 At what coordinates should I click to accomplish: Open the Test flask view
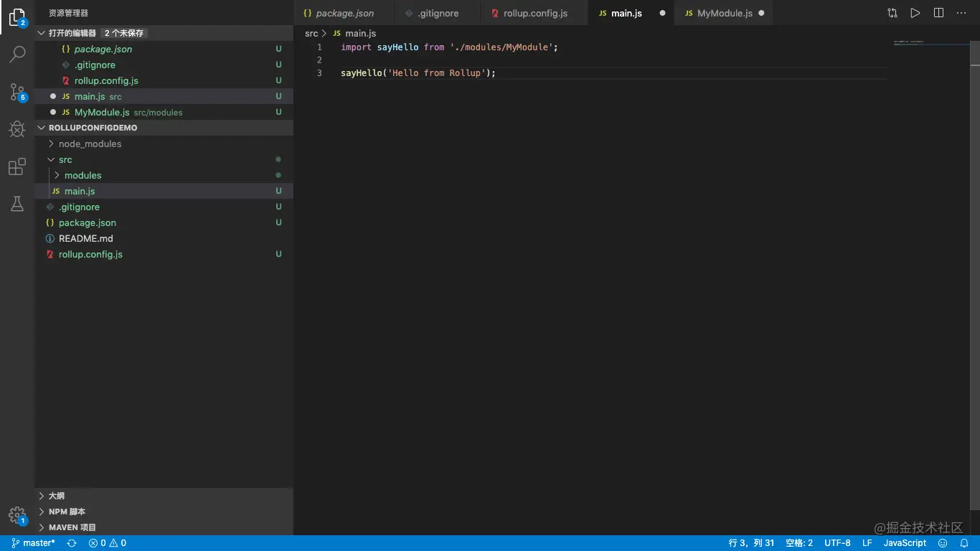[x=17, y=204]
